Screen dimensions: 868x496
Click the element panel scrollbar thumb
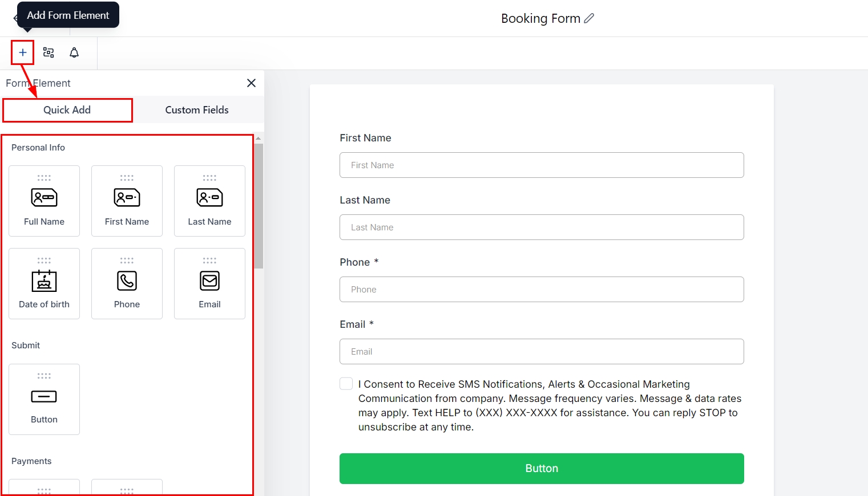pyautogui.click(x=259, y=205)
